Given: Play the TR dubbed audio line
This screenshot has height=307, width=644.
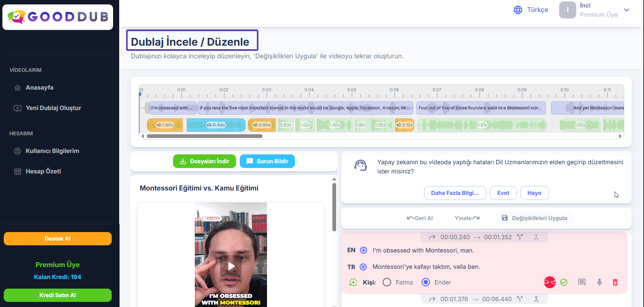Looking at the screenshot, I should click(x=363, y=267).
